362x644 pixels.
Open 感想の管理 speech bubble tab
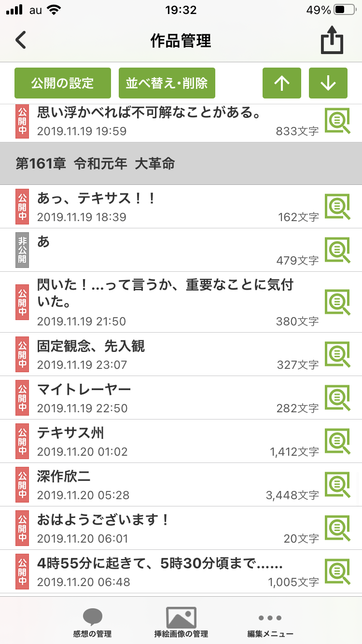[x=92, y=622]
